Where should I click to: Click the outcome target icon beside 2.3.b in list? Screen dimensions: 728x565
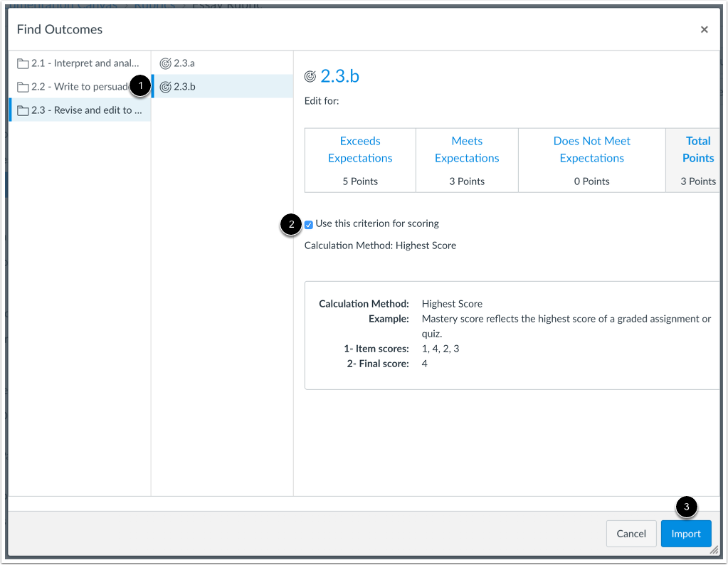pyautogui.click(x=165, y=87)
